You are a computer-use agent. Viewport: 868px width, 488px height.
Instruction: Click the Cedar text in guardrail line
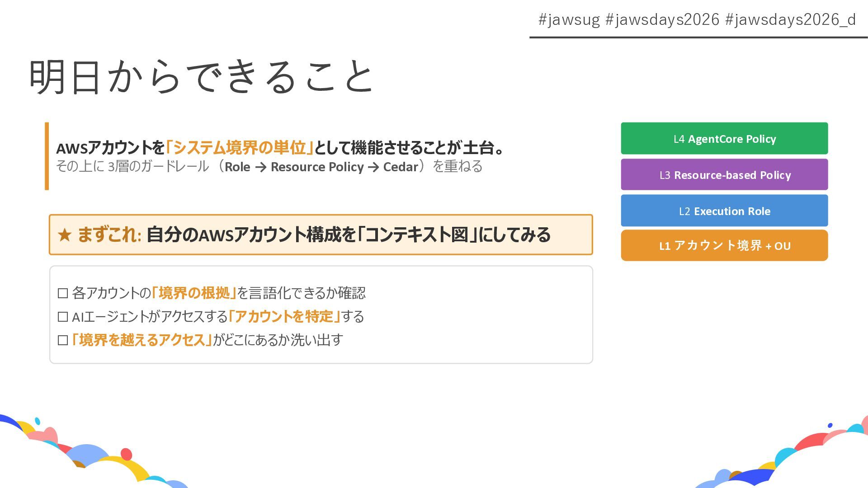tap(401, 167)
